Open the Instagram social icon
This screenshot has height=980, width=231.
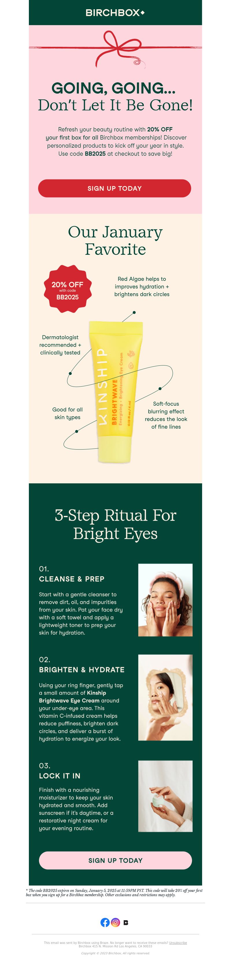(x=115, y=922)
